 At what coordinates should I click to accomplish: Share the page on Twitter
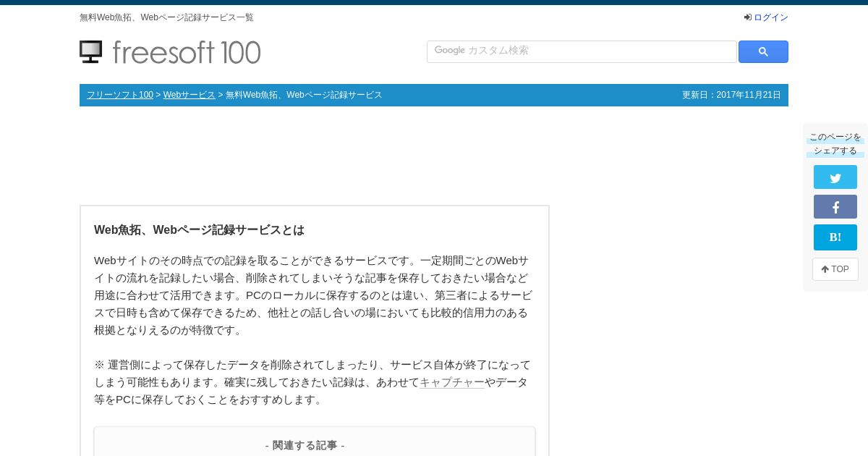tap(835, 177)
